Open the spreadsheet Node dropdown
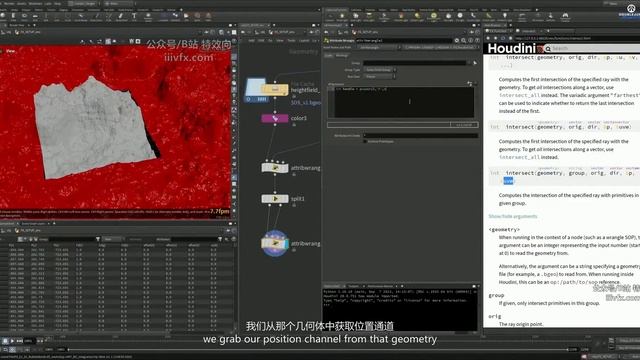 (x=113, y=239)
